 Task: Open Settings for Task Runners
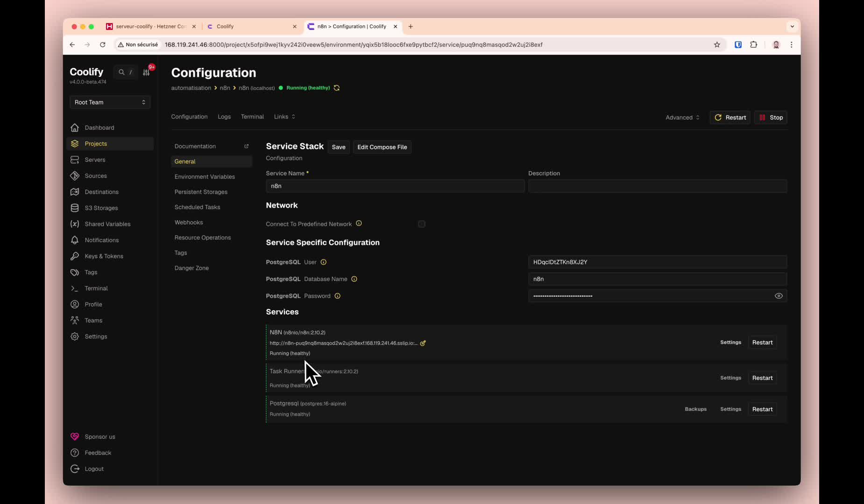[730, 378]
